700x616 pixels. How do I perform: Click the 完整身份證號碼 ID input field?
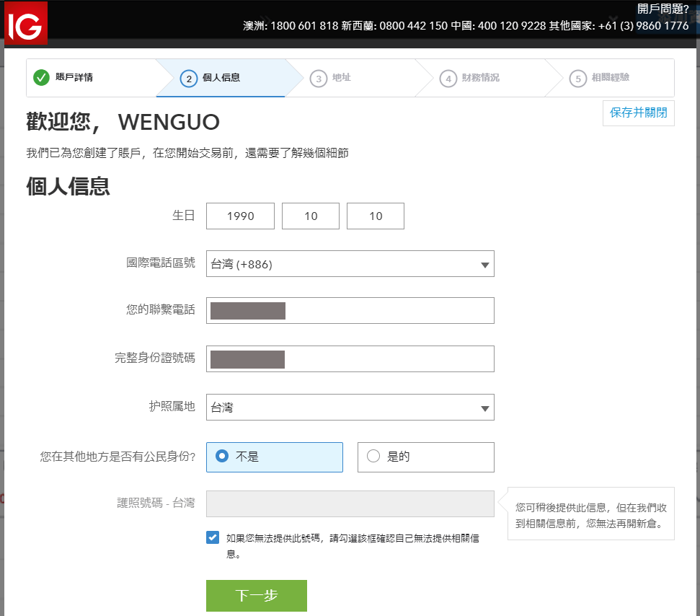[350, 358]
